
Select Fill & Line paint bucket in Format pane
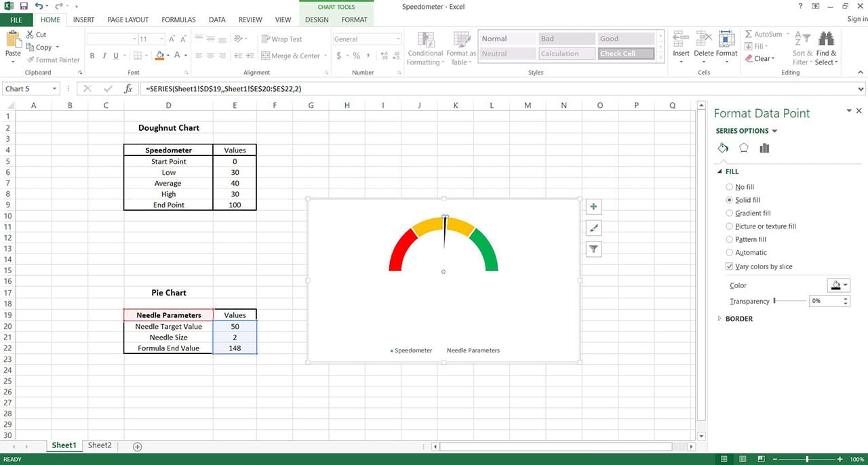[x=722, y=147]
